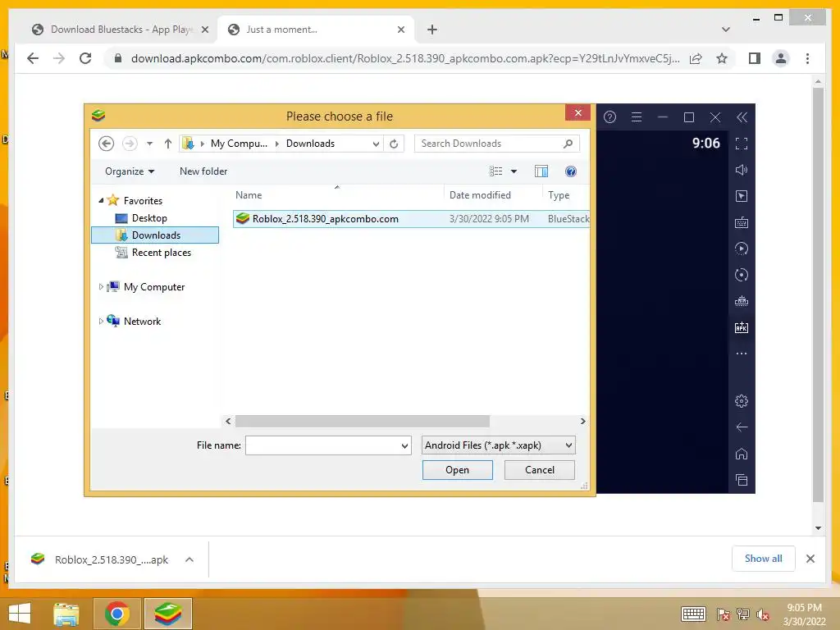The width and height of the screenshot is (840, 630).
Task: Go to BlueStacks home icon
Action: [742, 454]
